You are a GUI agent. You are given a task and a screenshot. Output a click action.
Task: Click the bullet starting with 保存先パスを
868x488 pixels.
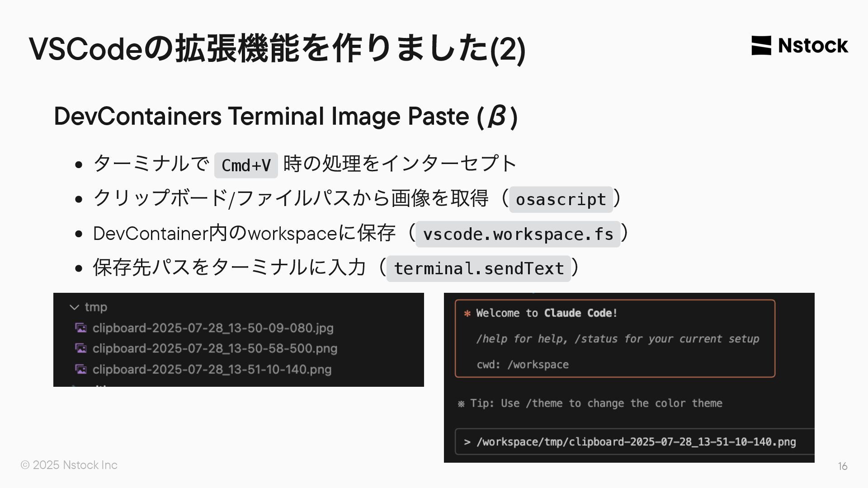pyautogui.click(x=336, y=268)
